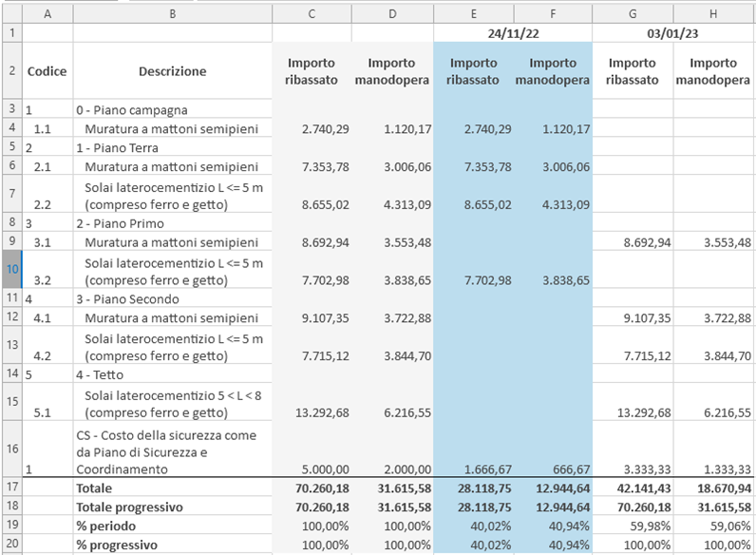Select code cell 4.1
Screen dimensions: 756x555
[x=47, y=317]
